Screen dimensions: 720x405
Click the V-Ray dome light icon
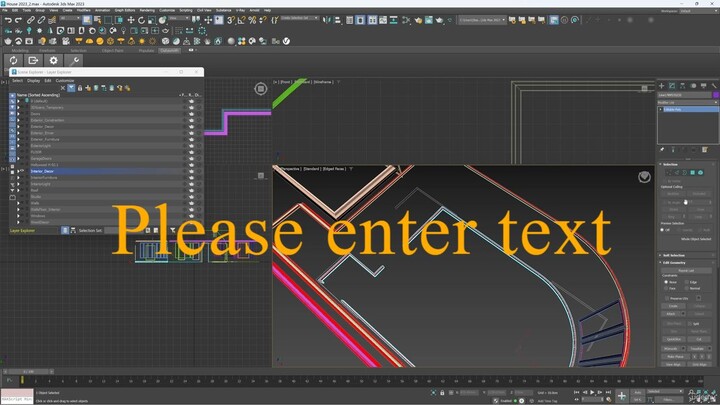89,41
